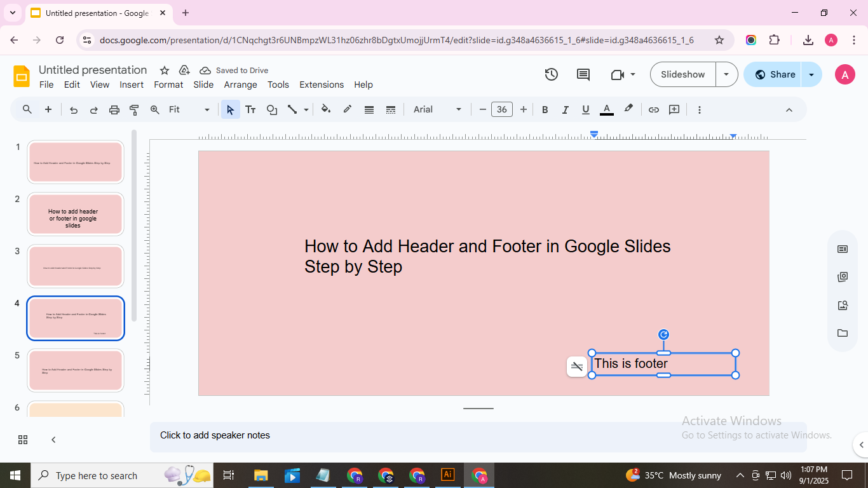This screenshot has height=488, width=868.
Task: Open the Shape insert tool
Action: [272, 110]
